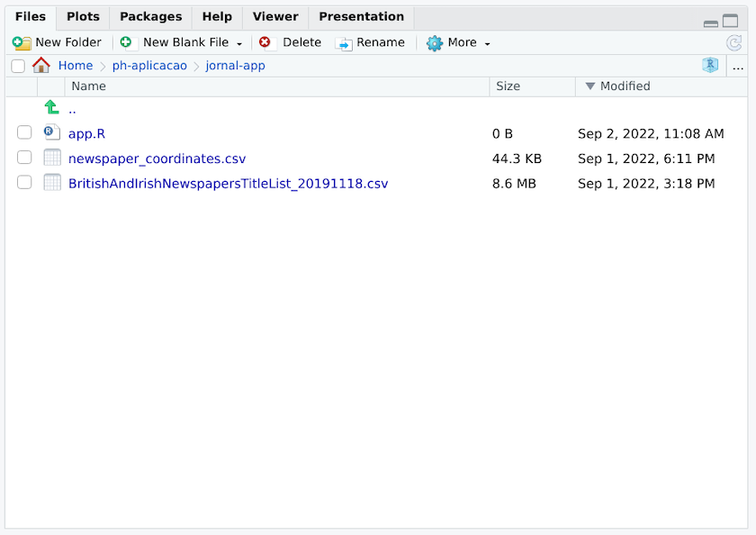Select the newspaper_coordinates.csv checkbox
Image resolution: width=756 pixels, height=535 pixels.
point(24,159)
